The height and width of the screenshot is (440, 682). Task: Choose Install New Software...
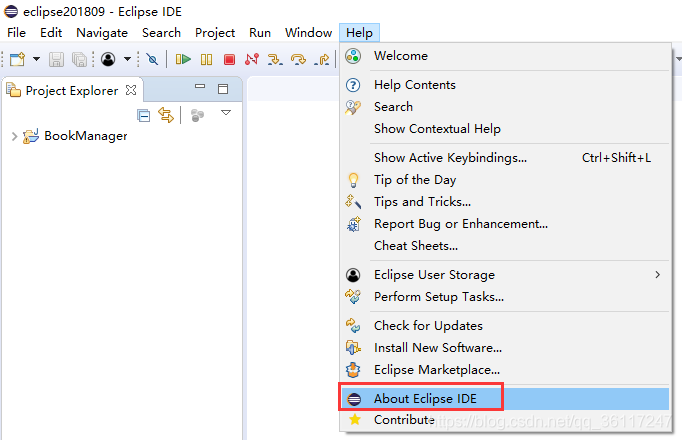505,348
